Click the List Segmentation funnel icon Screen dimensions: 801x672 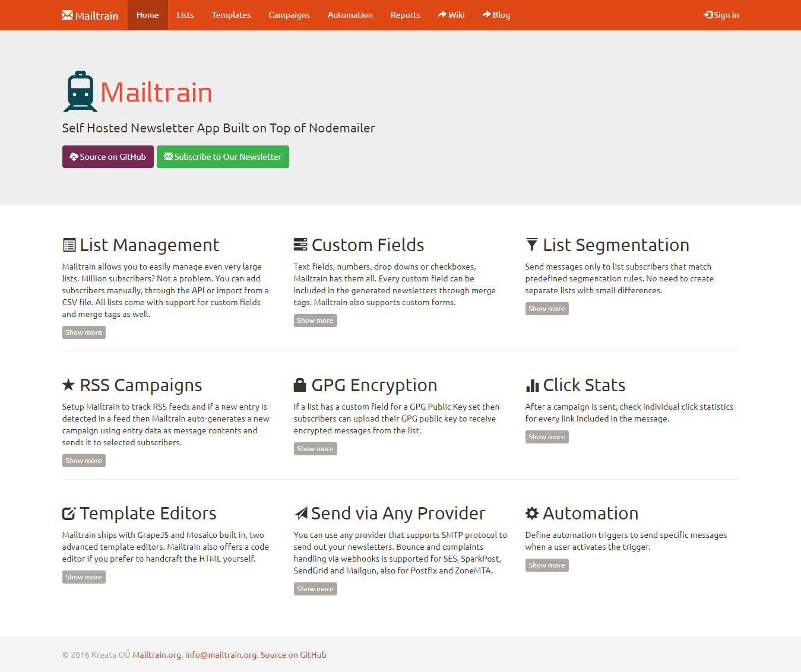[532, 245]
